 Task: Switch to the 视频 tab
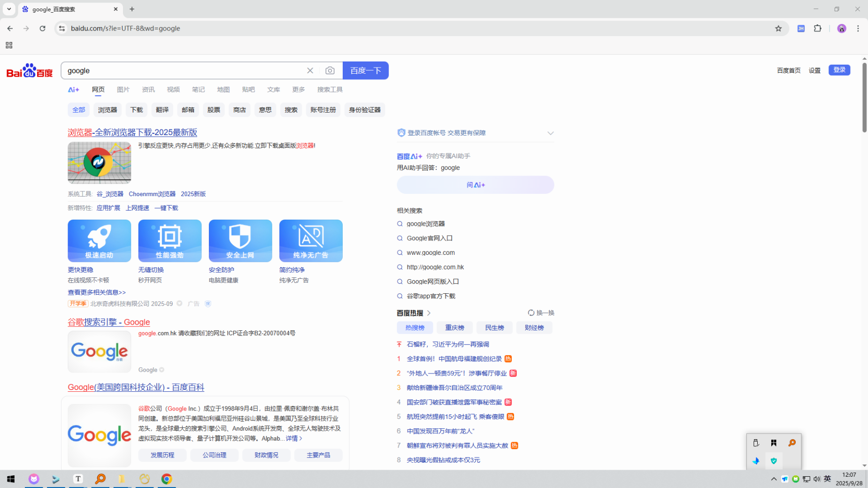pos(173,90)
